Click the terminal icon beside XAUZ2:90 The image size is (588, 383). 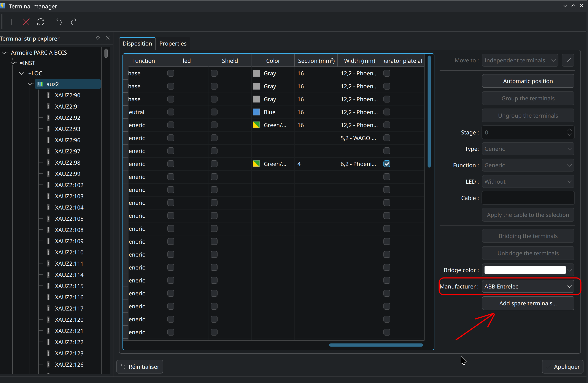coord(48,95)
